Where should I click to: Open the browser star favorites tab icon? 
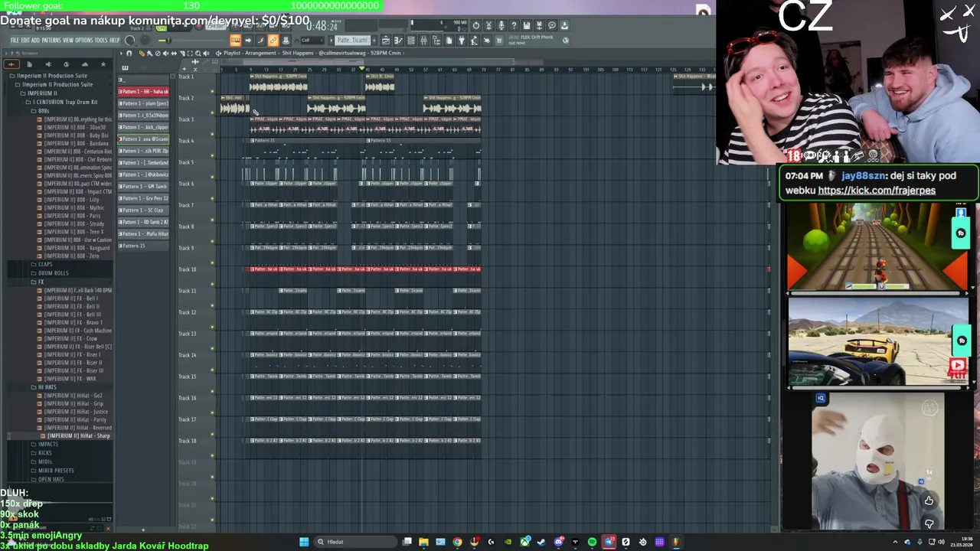(x=103, y=64)
